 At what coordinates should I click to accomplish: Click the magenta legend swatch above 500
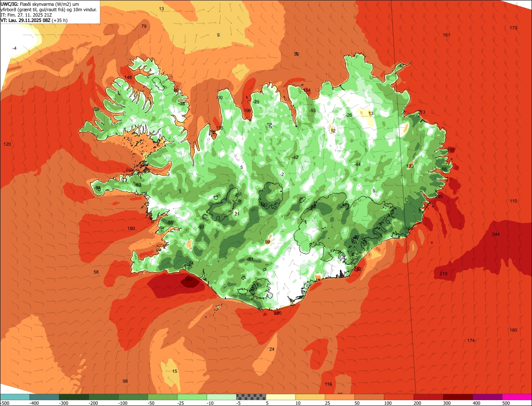tap(517, 397)
